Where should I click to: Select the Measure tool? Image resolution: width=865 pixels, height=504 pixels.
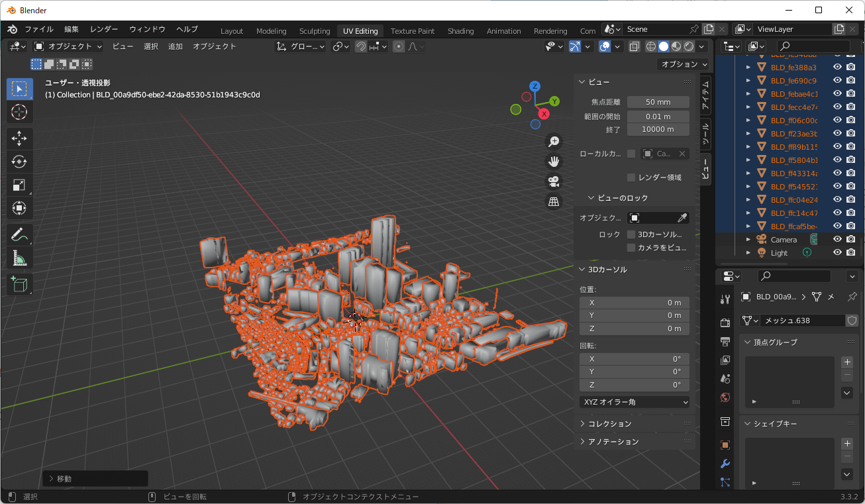coord(19,258)
